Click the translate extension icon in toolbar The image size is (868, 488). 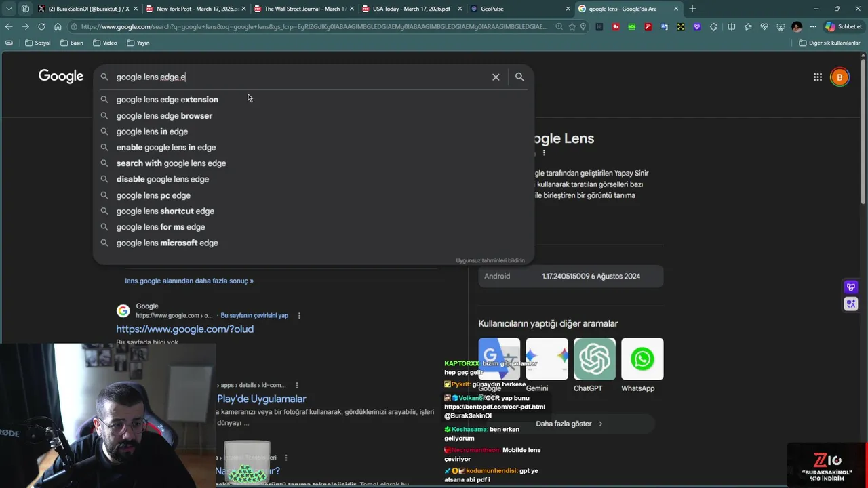[665, 27]
